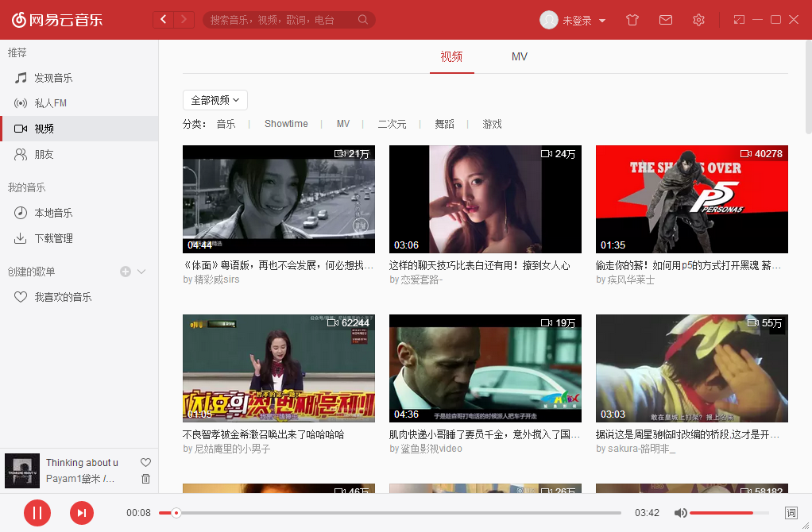Viewport: 812px width, 532px height.
Task: Toggle the lyrics display button
Action: (791, 513)
